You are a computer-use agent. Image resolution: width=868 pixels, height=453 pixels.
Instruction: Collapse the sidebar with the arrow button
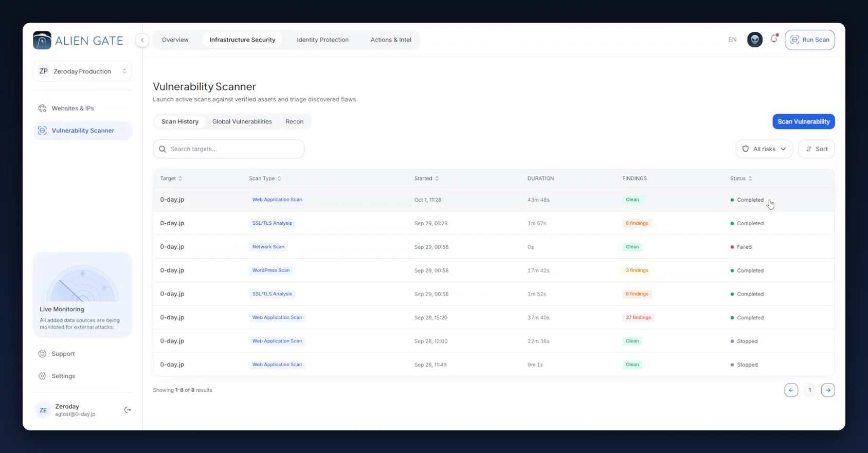tap(142, 40)
